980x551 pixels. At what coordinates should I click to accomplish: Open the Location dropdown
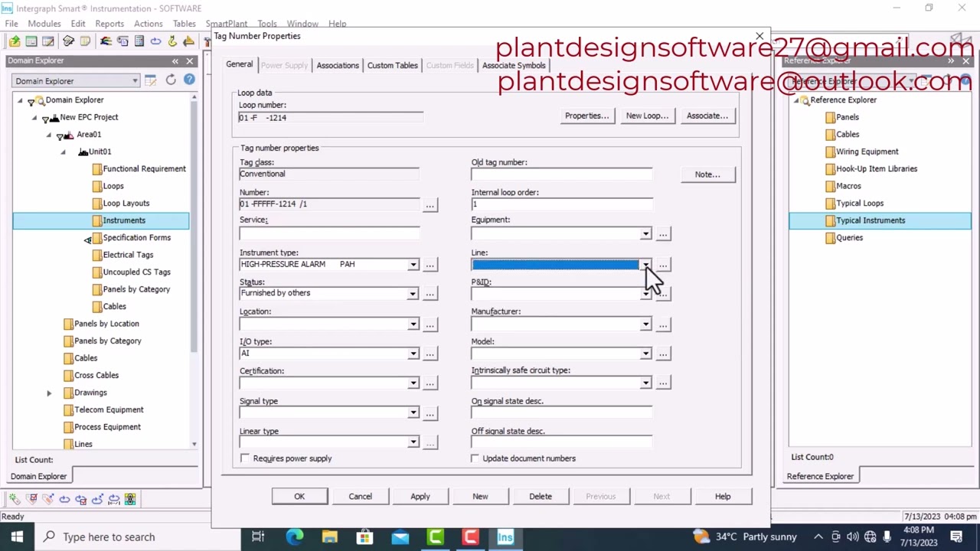click(x=413, y=324)
